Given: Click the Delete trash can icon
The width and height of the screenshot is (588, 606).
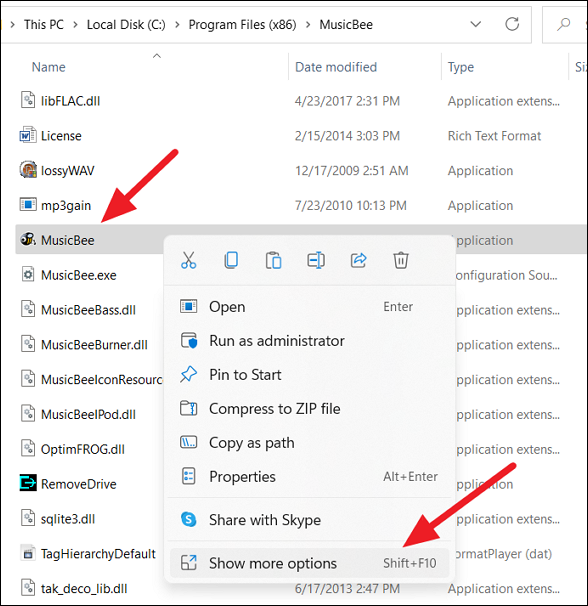Looking at the screenshot, I should pos(401,260).
